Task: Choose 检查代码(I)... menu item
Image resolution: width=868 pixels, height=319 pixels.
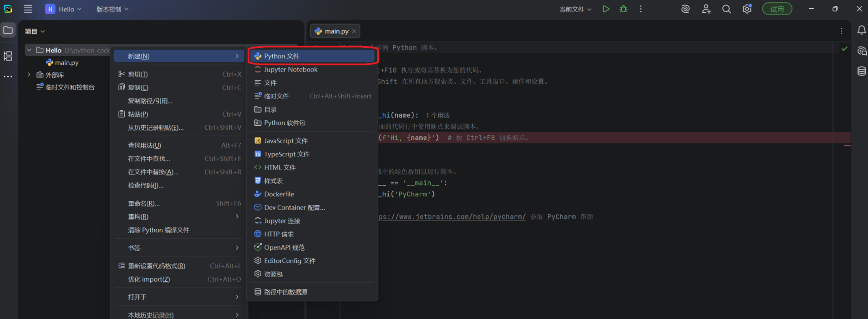Action: 179,185
